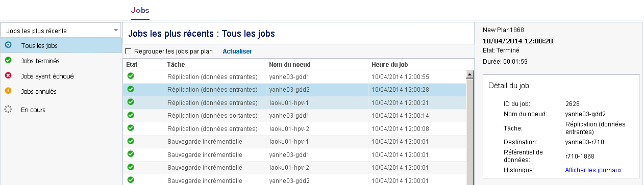Select 'Jobs annulés' filter

point(61,91)
